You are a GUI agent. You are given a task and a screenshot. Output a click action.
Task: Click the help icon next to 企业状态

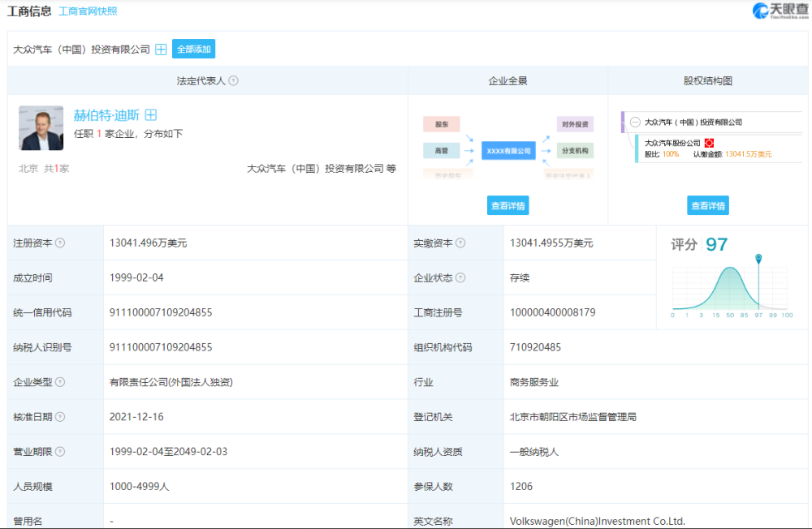click(460, 278)
